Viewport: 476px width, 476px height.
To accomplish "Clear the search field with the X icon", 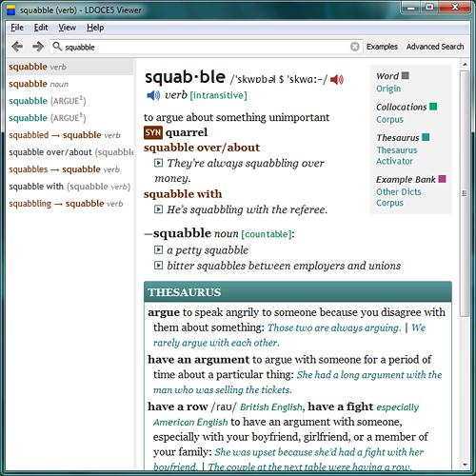I will point(355,47).
